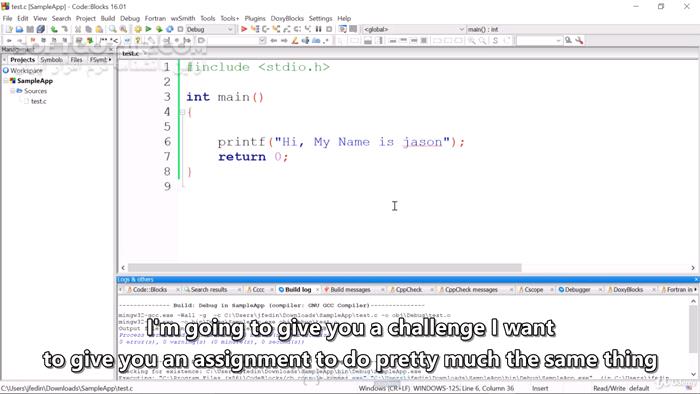
Task: Close the Logs & others panel
Action: (x=696, y=280)
